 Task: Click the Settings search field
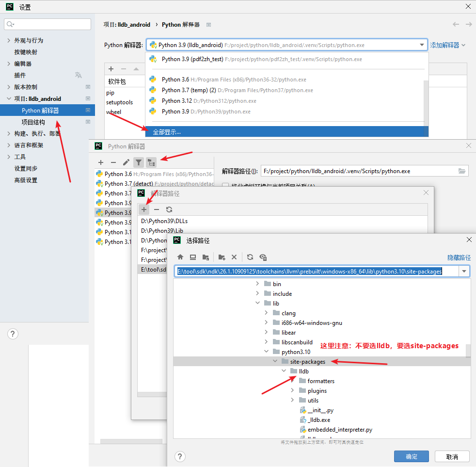pos(48,24)
